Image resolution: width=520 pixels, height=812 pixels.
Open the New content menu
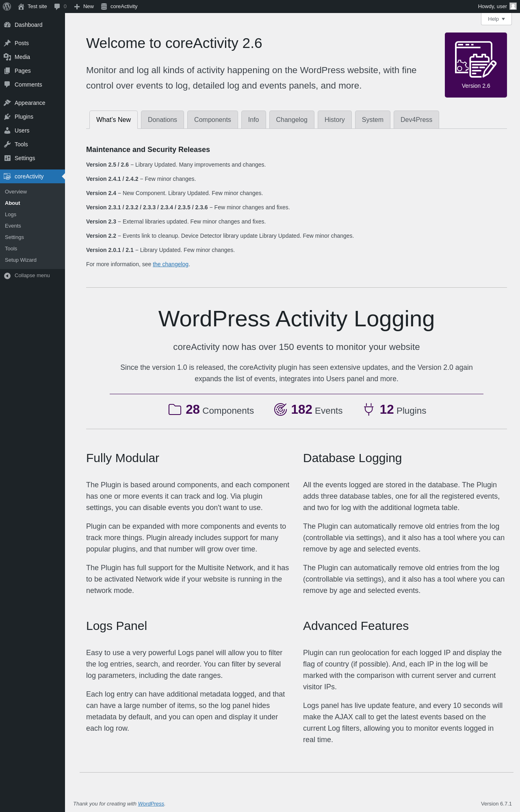pos(84,7)
